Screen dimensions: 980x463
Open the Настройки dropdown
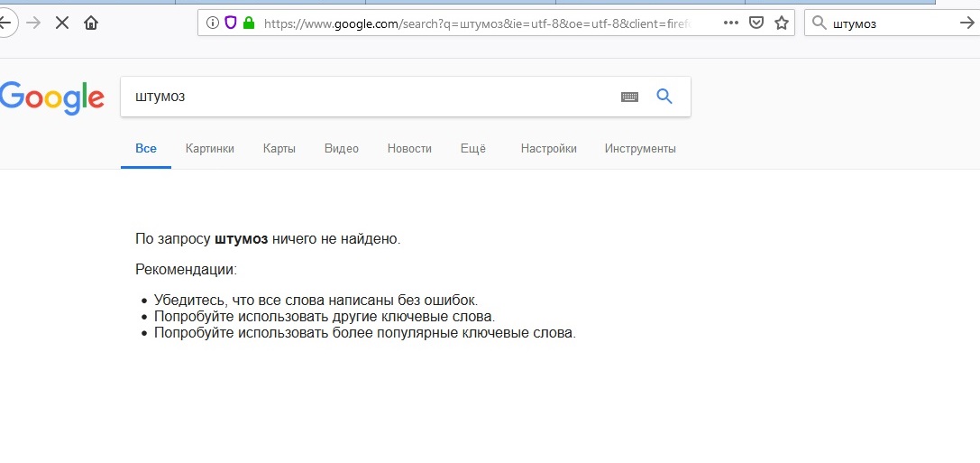tap(549, 149)
